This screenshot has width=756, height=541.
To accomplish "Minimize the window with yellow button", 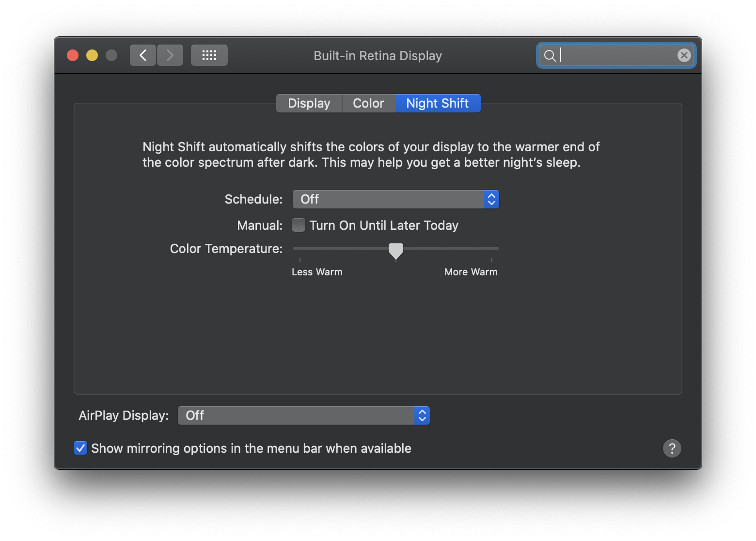I will [92, 55].
